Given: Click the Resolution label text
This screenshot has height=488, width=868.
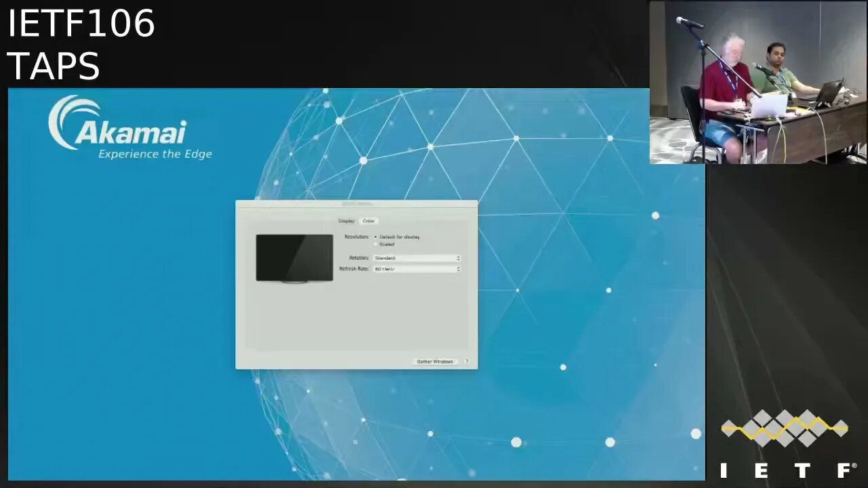Looking at the screenshot, I should (357, 237).
